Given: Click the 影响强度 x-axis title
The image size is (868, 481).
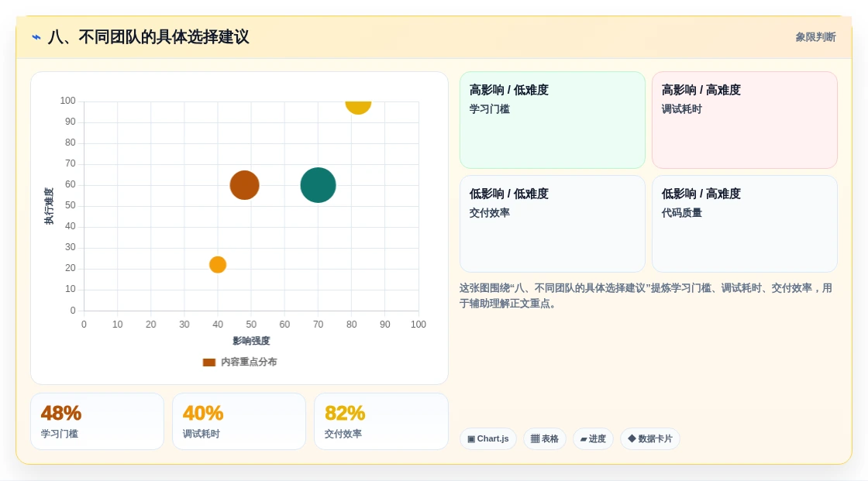Looking at the screenshot, I should 251,341.
